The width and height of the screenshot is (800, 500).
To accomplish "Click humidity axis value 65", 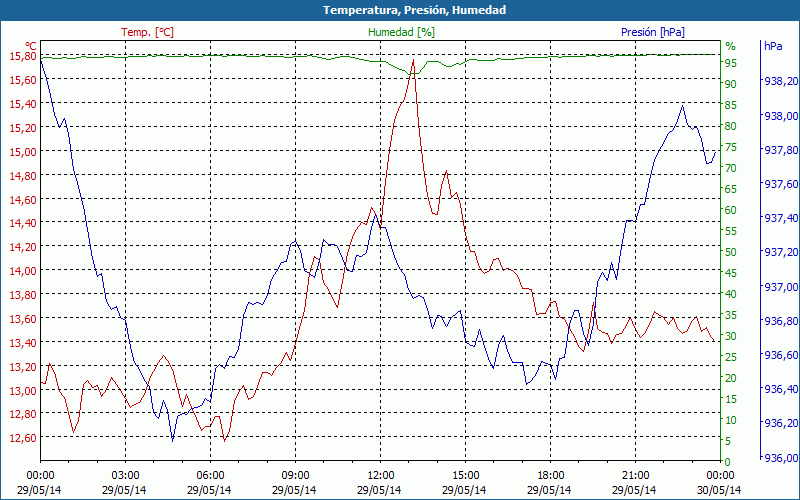I will [731, 189].
